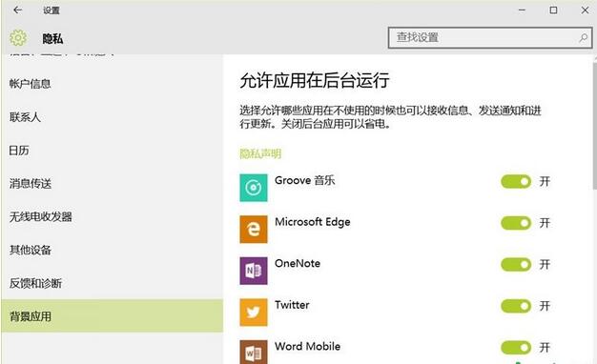Click the OneNote app icon
This screenshot has width=597, height=364.
coord(253,271)
